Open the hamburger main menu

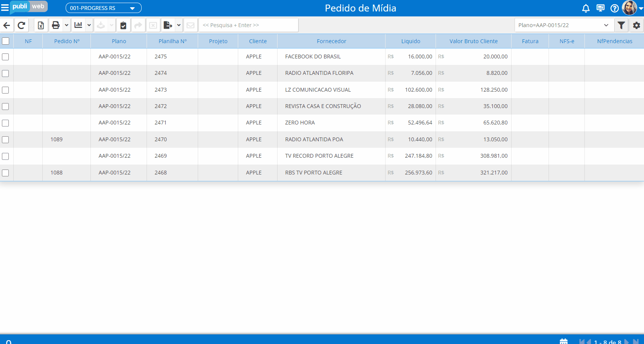[5, 8]
